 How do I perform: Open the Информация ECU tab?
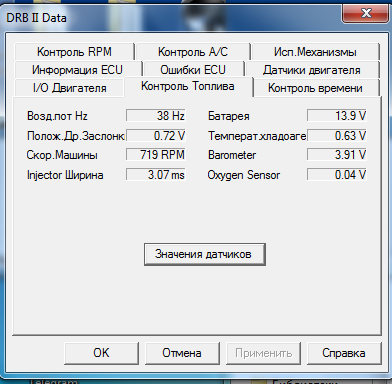[x=77, y=70]
